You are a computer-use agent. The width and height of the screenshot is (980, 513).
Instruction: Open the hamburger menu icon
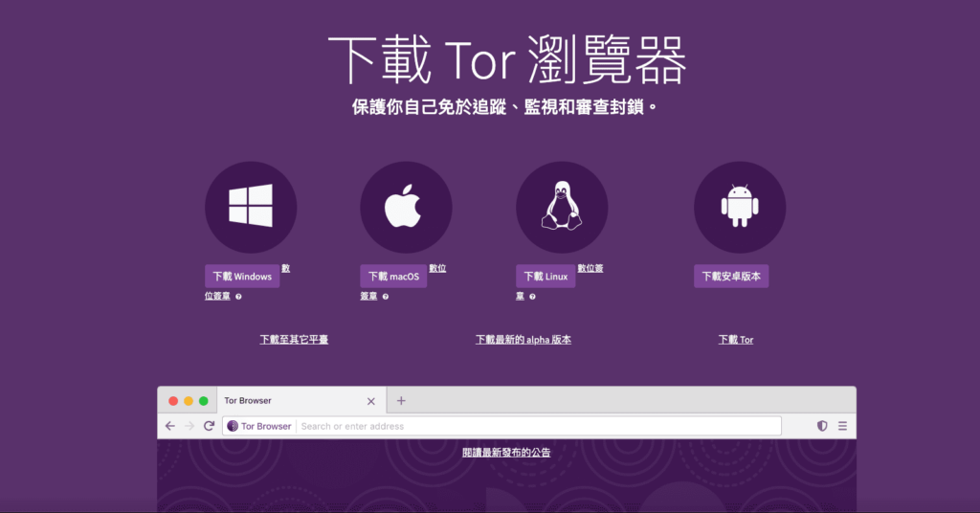tap(842, 426)
